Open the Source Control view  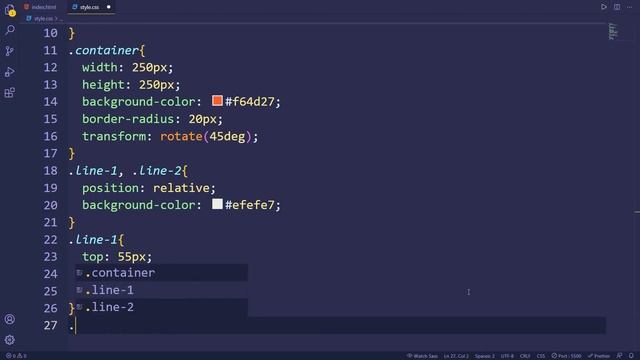(x=10, y=51)
